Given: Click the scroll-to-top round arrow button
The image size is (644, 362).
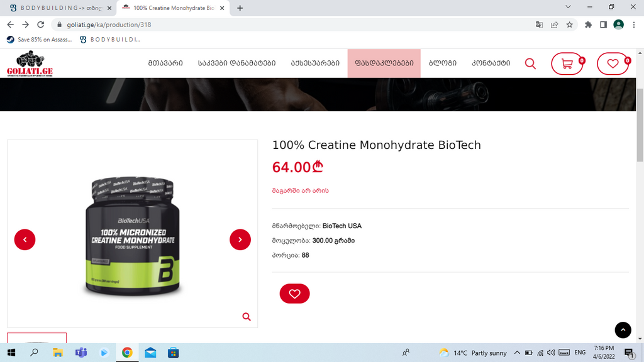Looking at the screenshot, I should [x=623, y=330].
